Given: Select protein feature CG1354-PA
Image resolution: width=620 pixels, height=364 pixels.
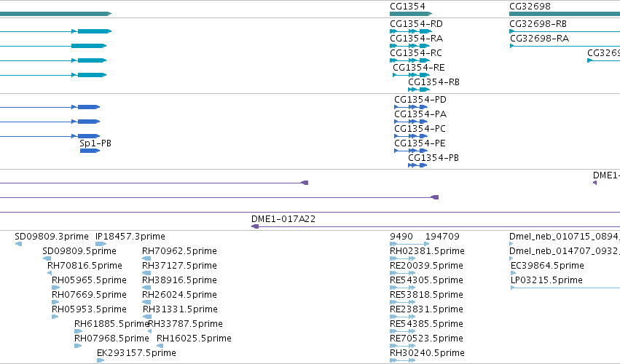Looking at the screenshot, I should (420, 114).
